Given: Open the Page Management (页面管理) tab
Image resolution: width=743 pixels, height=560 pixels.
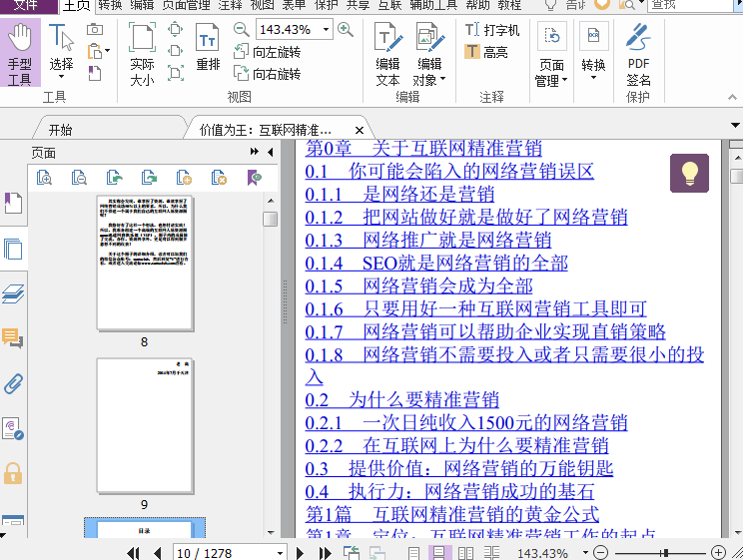Looking at the screenshot, I should pos(186,5).
